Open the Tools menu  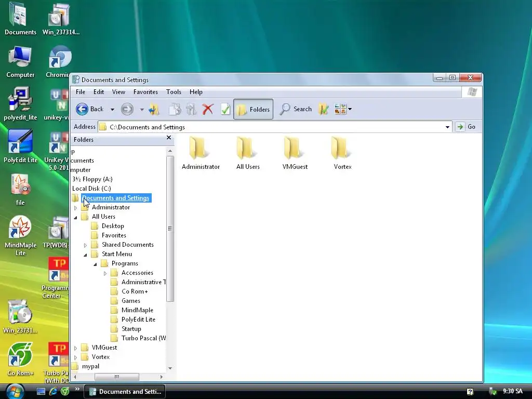pyautogui.click(x=174, y=92)
